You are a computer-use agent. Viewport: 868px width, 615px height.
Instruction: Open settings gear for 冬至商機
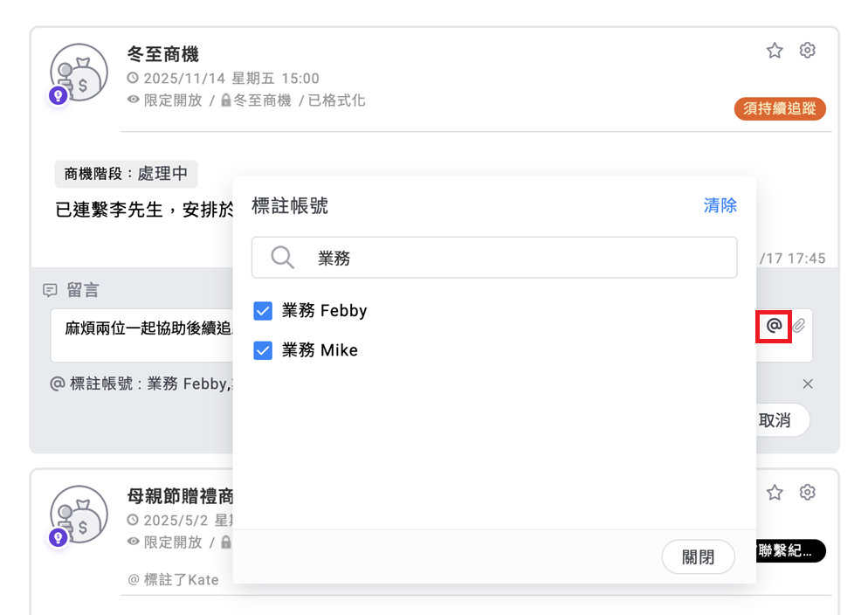click(808, 51)
